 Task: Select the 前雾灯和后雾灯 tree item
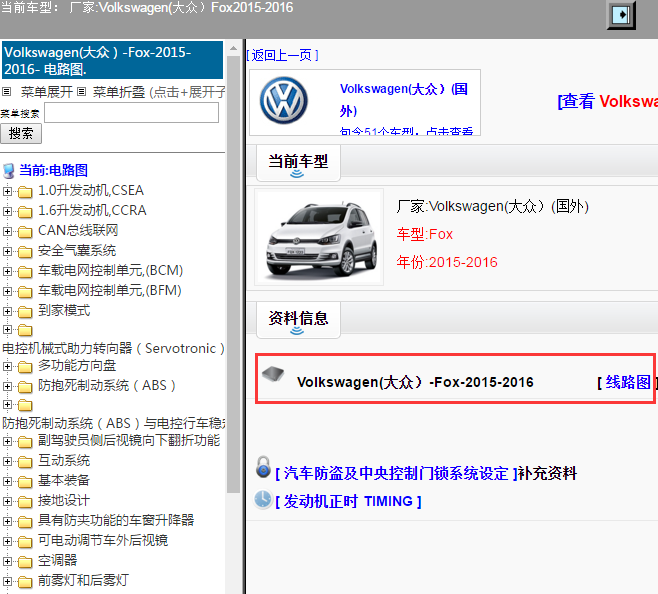[x=83, y=581]
